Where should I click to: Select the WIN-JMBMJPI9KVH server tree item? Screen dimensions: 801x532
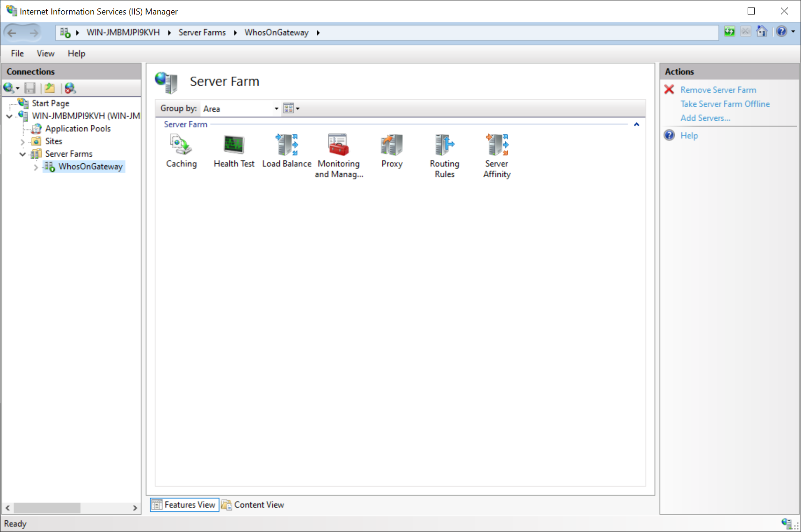tap(86, 116)
